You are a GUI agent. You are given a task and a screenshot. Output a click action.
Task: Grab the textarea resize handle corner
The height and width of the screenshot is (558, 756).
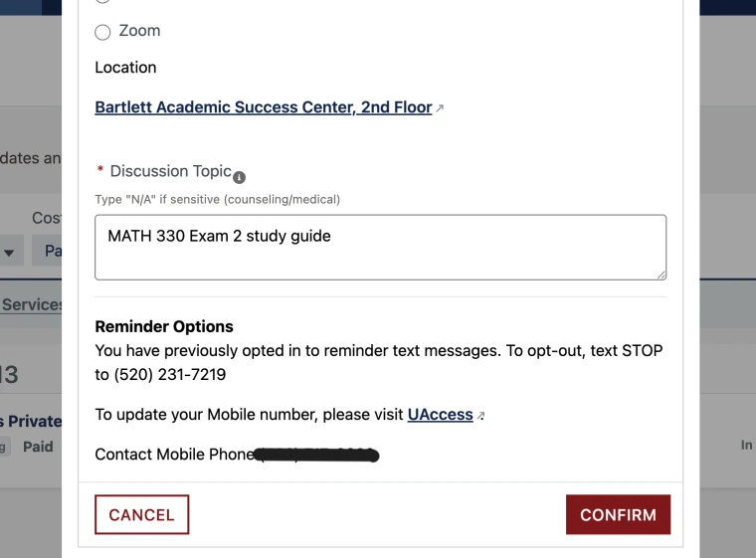661,274
